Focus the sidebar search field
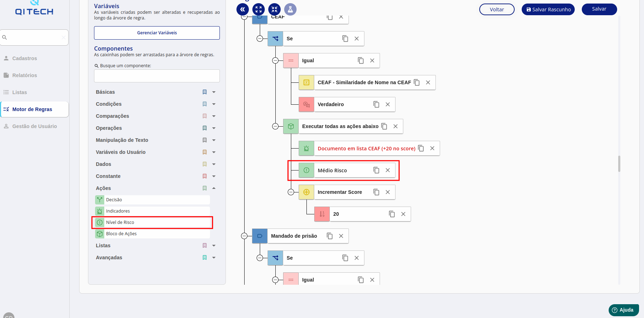This screenshot has height=318, width=644. coord(34,37)
